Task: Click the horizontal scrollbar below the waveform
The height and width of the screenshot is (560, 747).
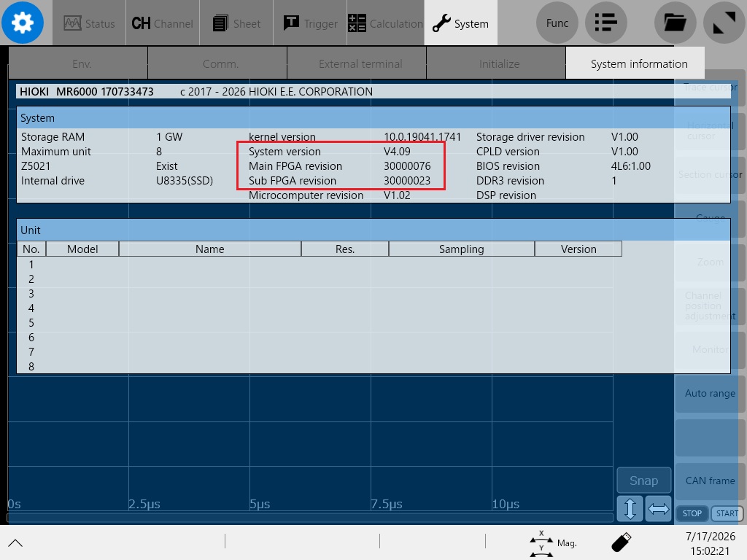Action: coord(309,518)
